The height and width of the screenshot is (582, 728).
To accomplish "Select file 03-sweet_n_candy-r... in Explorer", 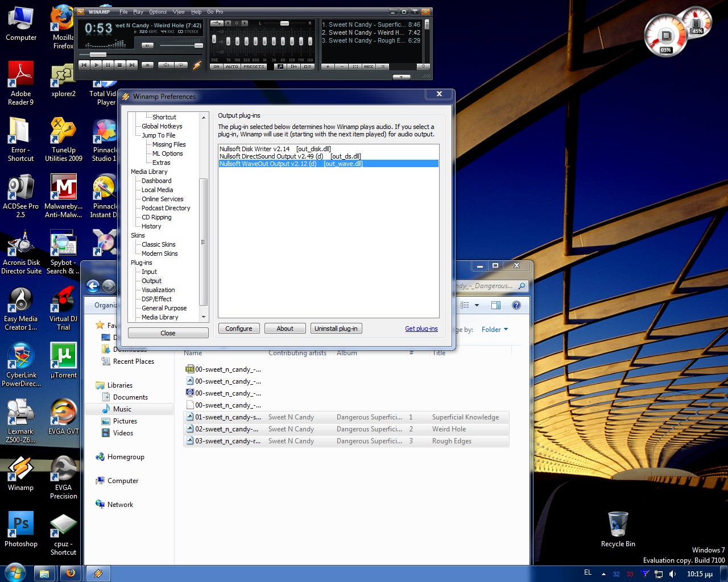I will coord(346,441).
